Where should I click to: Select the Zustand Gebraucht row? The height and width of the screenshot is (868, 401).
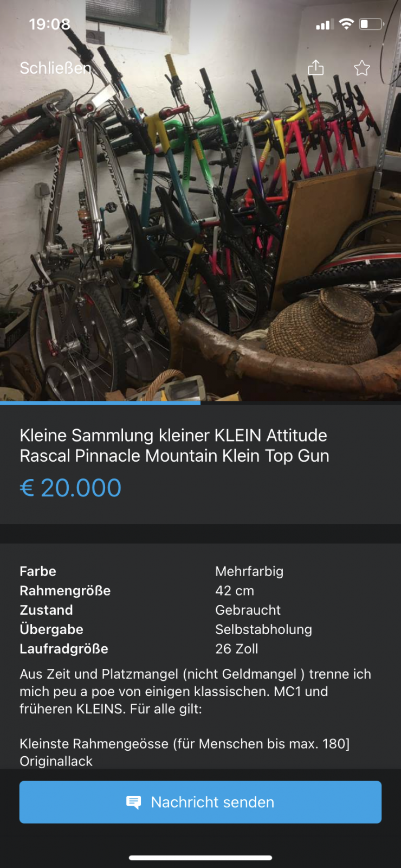pyautogui.click(x=200, y=610)
